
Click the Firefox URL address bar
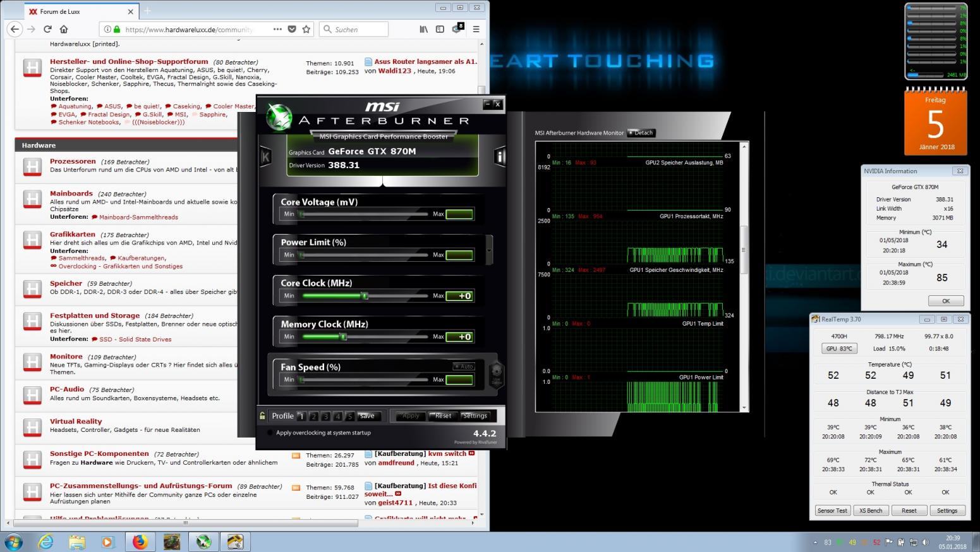[x=190, y=29]
